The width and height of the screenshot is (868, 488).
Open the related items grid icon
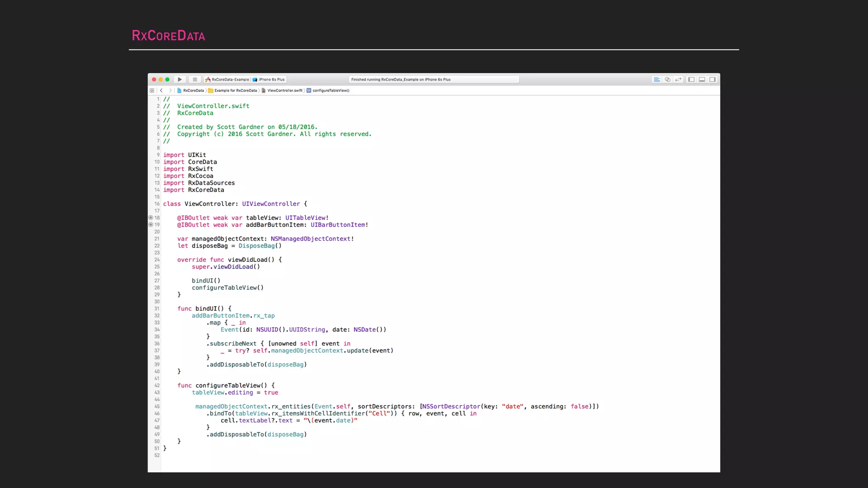(x=152, y=91)
